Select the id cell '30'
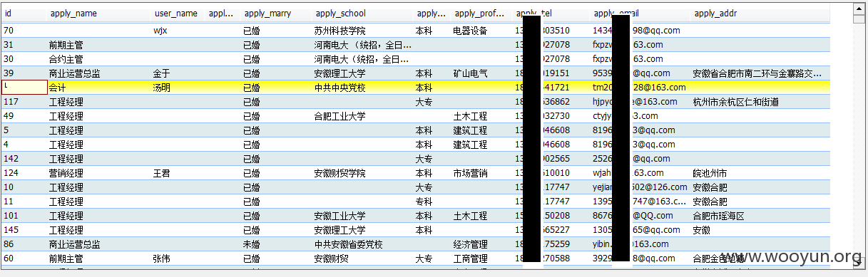 click(x=9, y=59)
